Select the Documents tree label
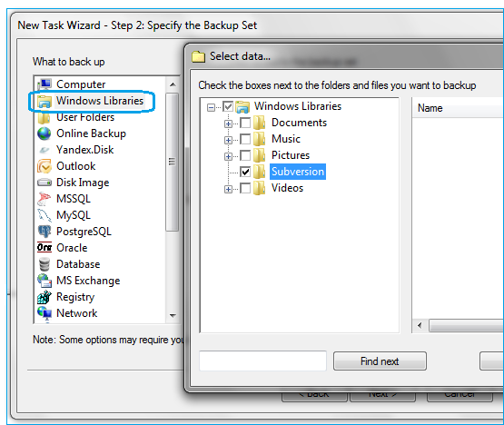504x425 pixels. (299, 123)
